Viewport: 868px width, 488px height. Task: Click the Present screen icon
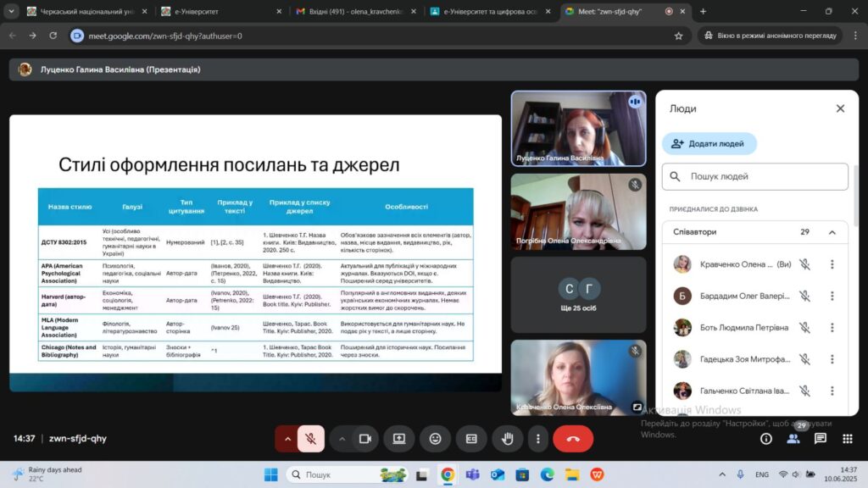point(399,439)
